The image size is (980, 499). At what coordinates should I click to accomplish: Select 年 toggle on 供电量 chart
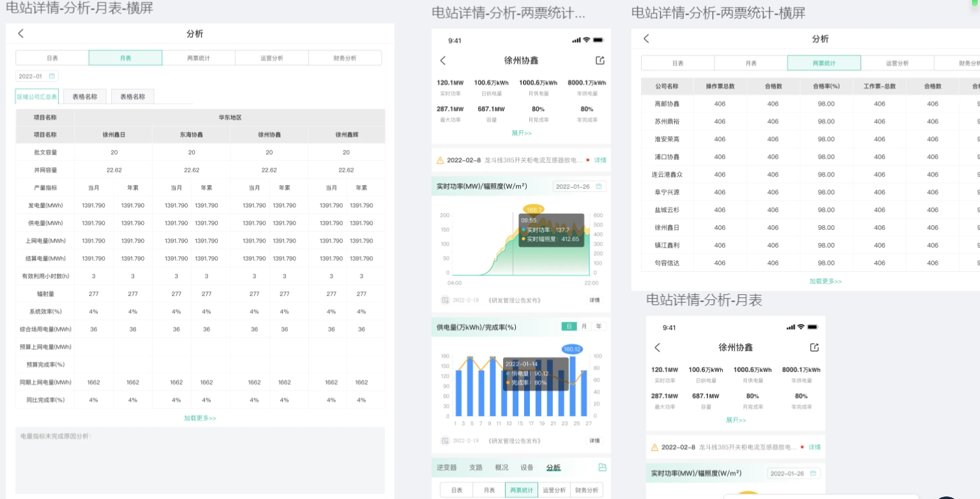(598, 327)
